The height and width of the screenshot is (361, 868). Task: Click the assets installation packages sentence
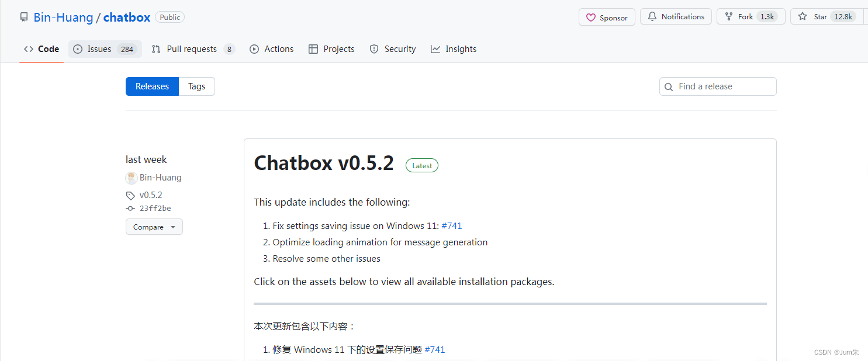[x=404, y=282]
